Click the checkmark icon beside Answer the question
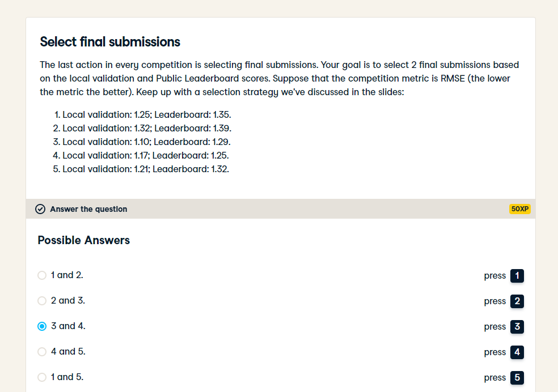Image resolution: width=558 pixels, height=392 pixels. (40, 209)
